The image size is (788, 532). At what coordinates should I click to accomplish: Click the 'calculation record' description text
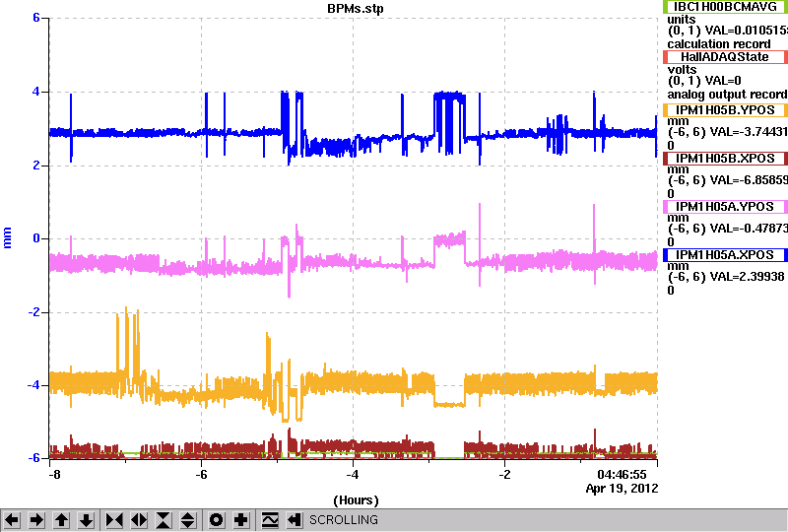coord(719,44)
